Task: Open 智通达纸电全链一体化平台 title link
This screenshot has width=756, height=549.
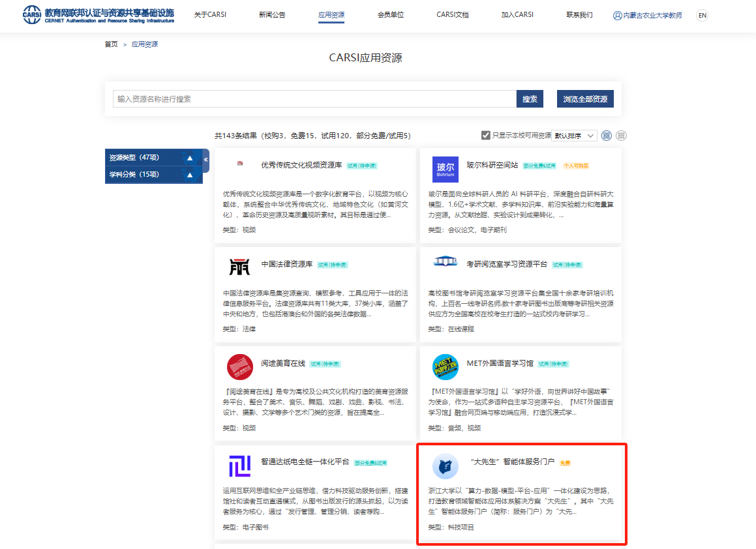Action: pyautogui.click(x=305, y=462)
